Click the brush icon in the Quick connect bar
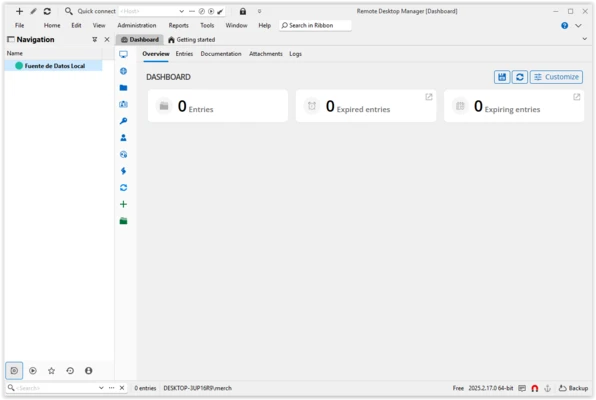This screenshot has height=400, width=596. coord(220,11)
